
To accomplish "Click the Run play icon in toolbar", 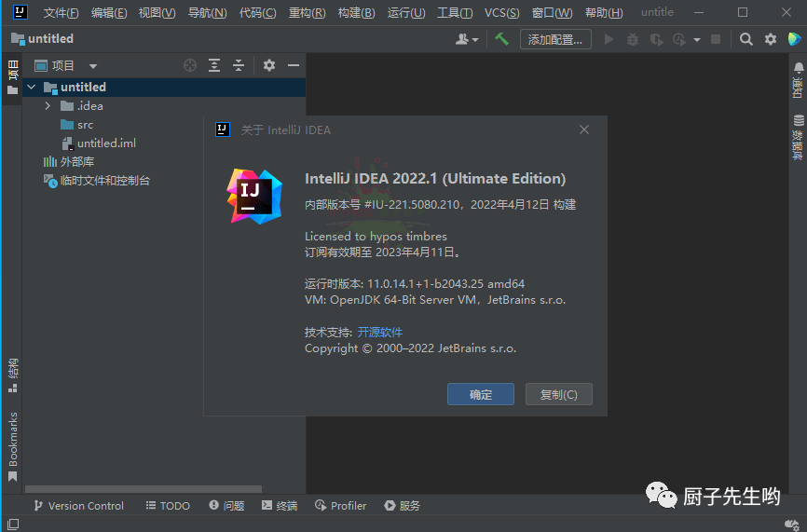I will 609,39.
